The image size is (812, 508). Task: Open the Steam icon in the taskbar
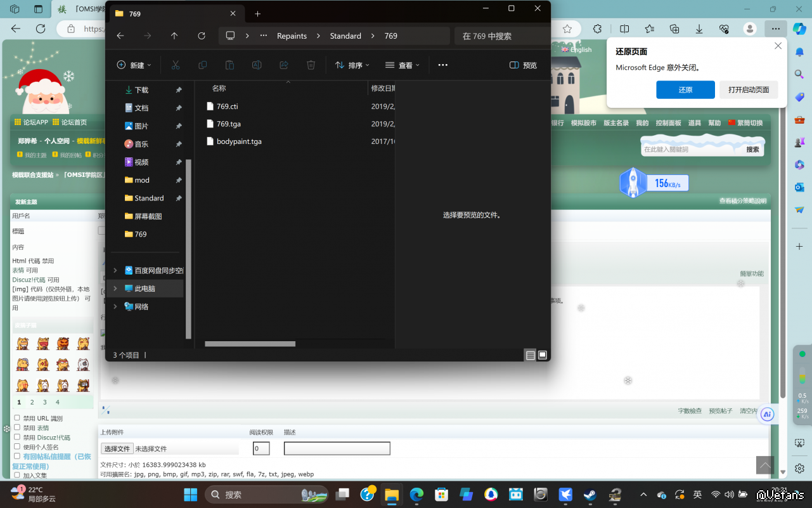[x=590, y=495]
